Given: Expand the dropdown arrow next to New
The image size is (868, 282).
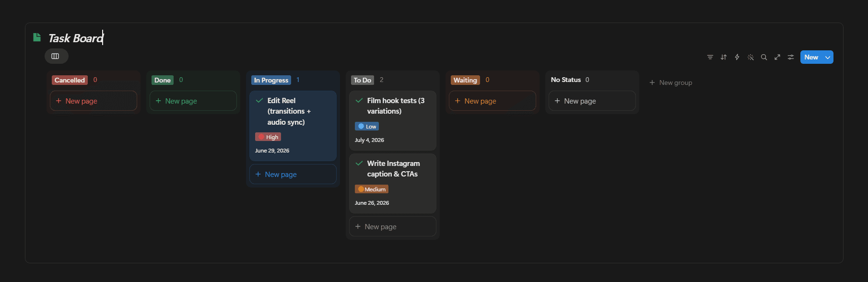Looking at the screenshot, I should [828, 57].
